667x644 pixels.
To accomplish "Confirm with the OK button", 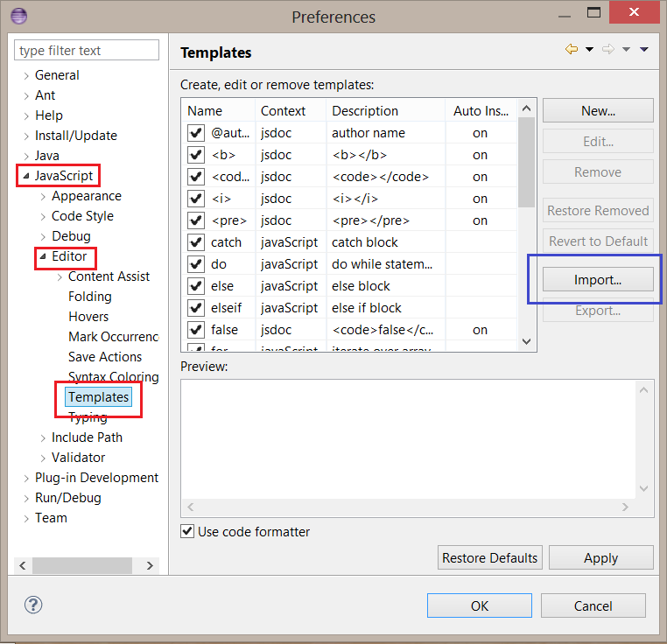I will coord(480,605).
